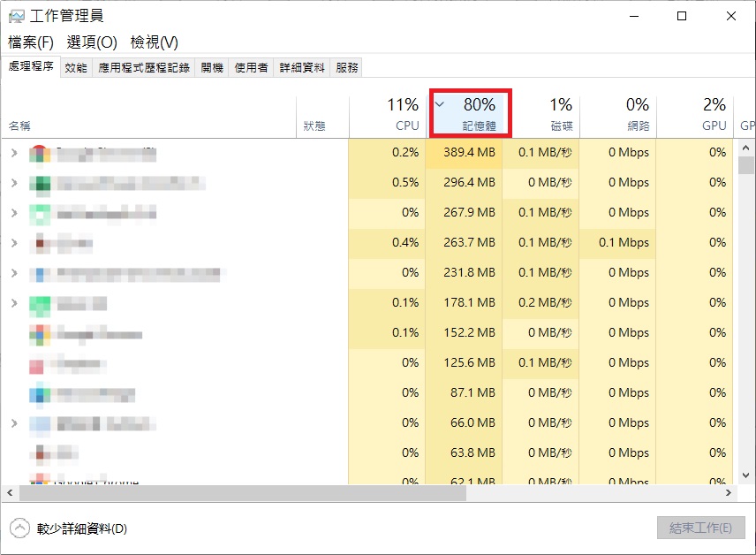
Task: Click the horizontal scrollbar thumb
Action: pos(243,493)
